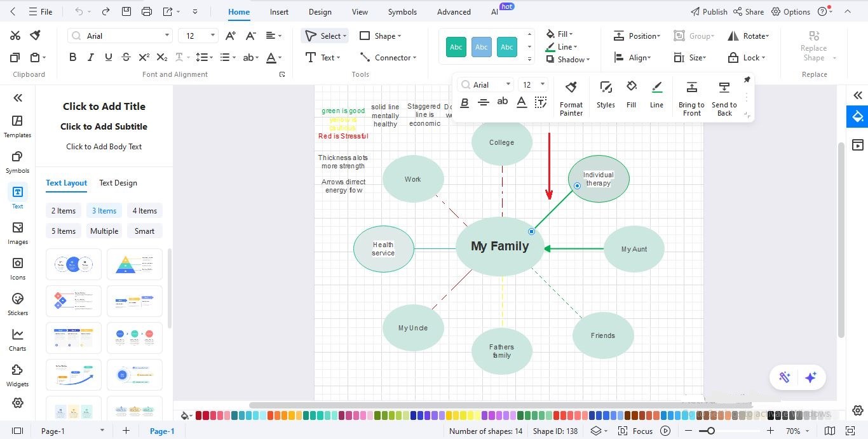Viewport: 868px width, 439px height.
Task: Open the Symbols panel in left sidebar
Action: pos(17,161)
